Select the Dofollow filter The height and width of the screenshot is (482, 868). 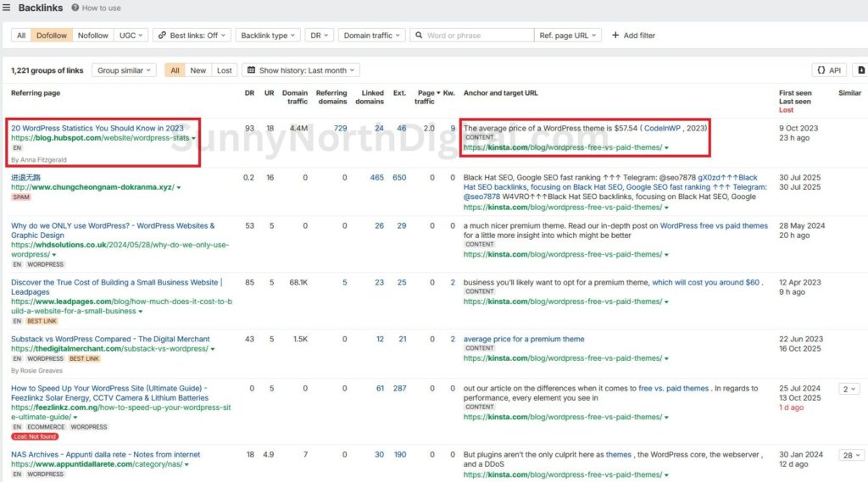(x=52, y=36)
